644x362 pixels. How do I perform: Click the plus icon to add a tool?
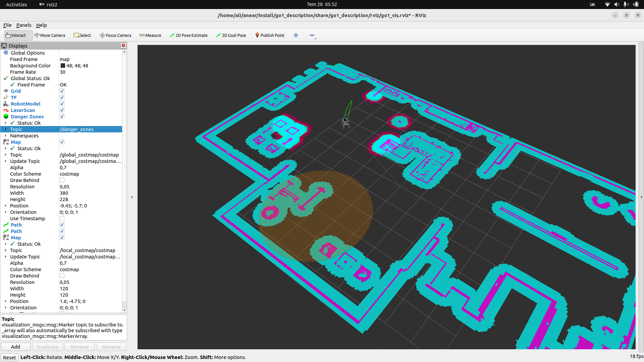tap(296, 35)
